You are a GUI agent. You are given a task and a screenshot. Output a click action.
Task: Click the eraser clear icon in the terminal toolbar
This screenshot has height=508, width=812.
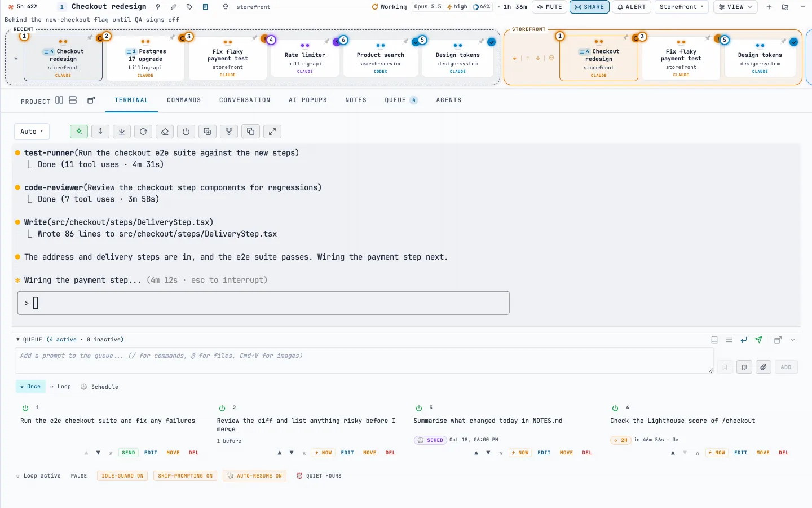point(165,132)
